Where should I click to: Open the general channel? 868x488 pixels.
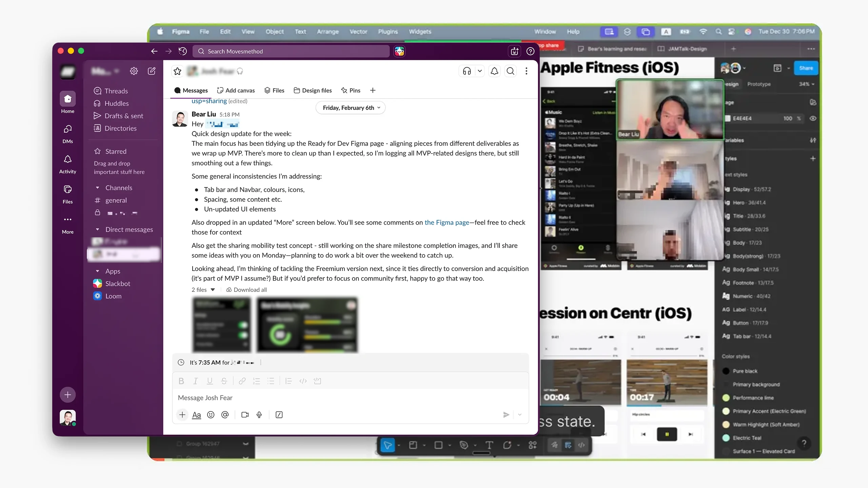tap(116, 200)
